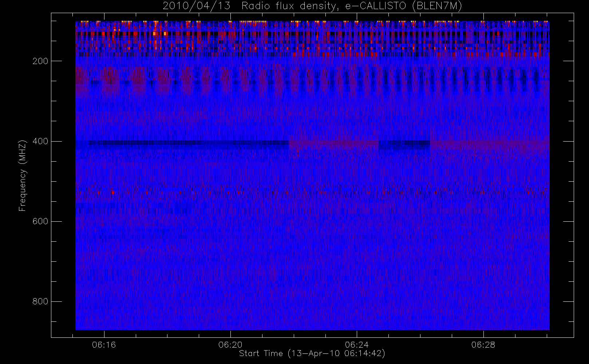The image size is (589, 364).
Task: Click the plot title with the date 2010/04/13
Action: coord(312,6)
